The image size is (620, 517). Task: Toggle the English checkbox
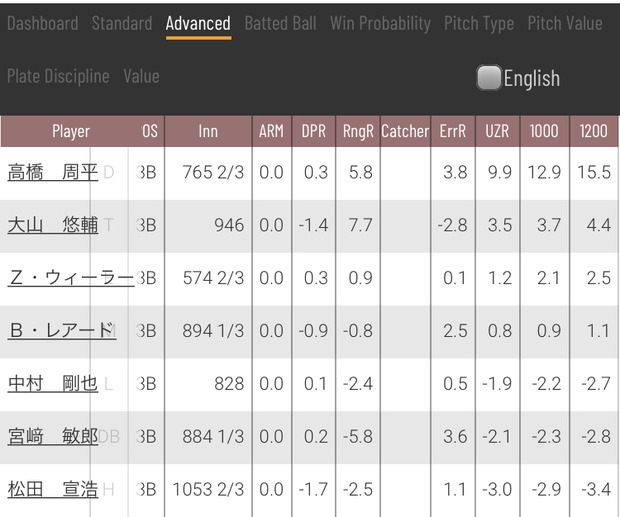(489, 78)
